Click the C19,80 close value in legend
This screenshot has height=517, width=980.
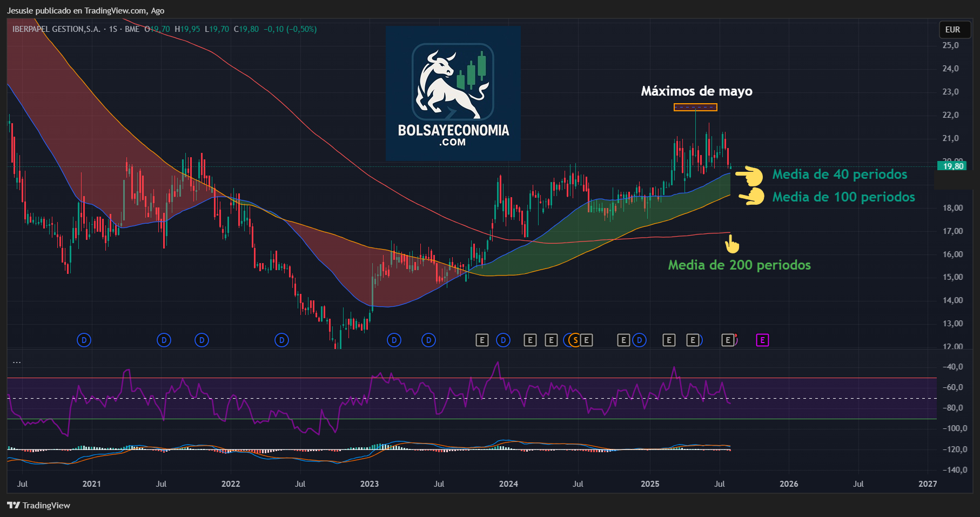[x=246, y=29]
